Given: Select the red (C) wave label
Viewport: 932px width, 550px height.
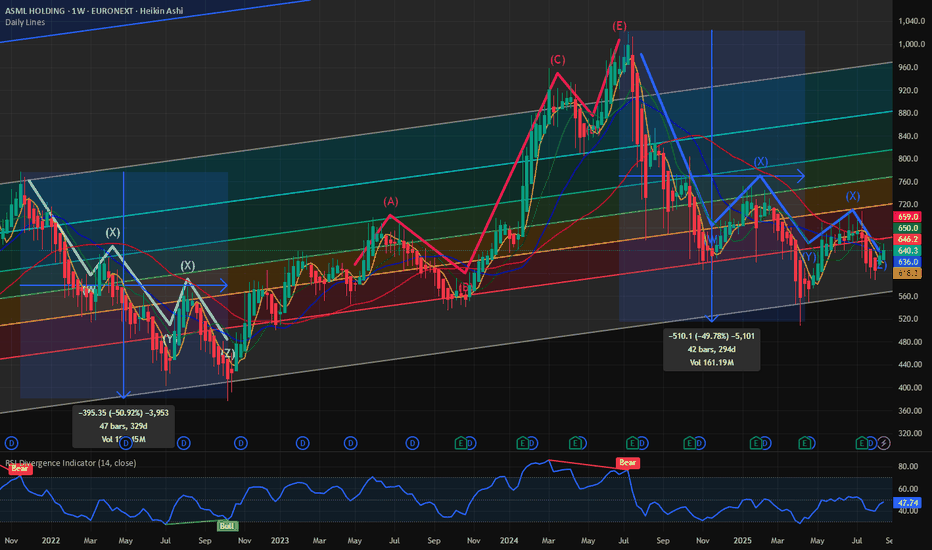Looking at the screenshot, I should tap(558, 60).
